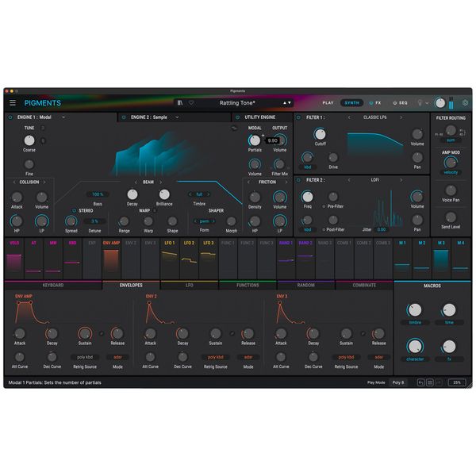
Task: Toggle Filter 1 power button
Action: 300,117
